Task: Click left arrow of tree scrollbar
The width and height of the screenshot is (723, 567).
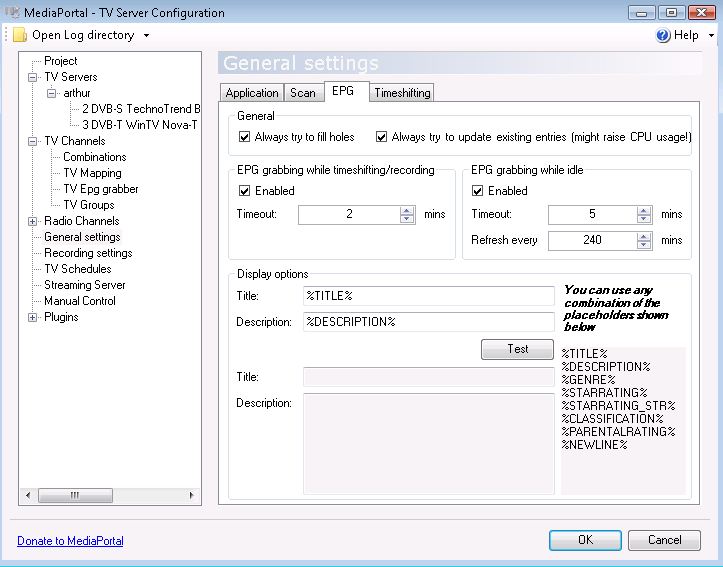Action: [29, 496]
